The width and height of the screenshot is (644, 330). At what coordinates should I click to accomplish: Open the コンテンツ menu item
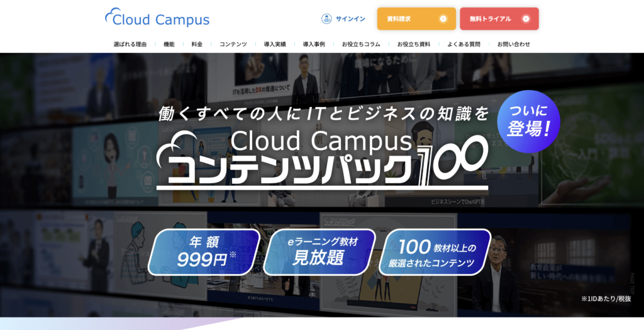pyautogui.click(x=233, y=44)
